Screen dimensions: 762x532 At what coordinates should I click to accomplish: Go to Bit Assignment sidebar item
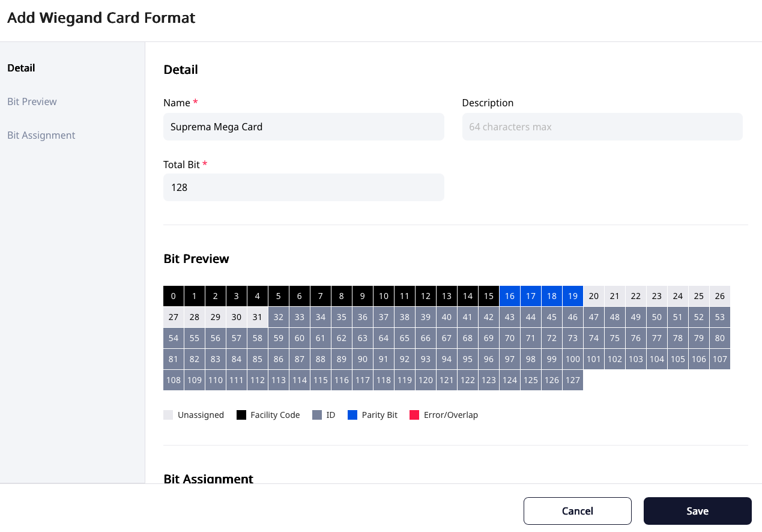click(x=41, y=135)
